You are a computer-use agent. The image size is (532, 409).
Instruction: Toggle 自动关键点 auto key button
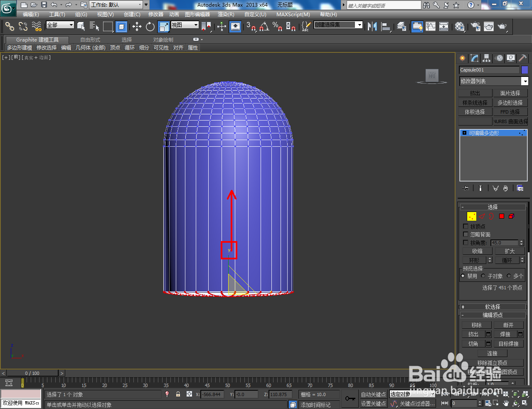(373, 394)
